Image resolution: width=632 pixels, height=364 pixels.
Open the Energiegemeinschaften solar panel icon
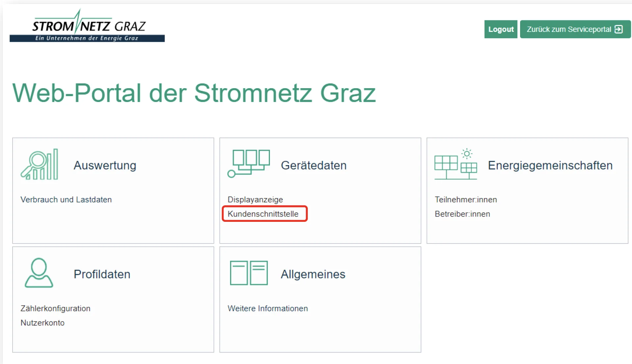click(456, 164)
